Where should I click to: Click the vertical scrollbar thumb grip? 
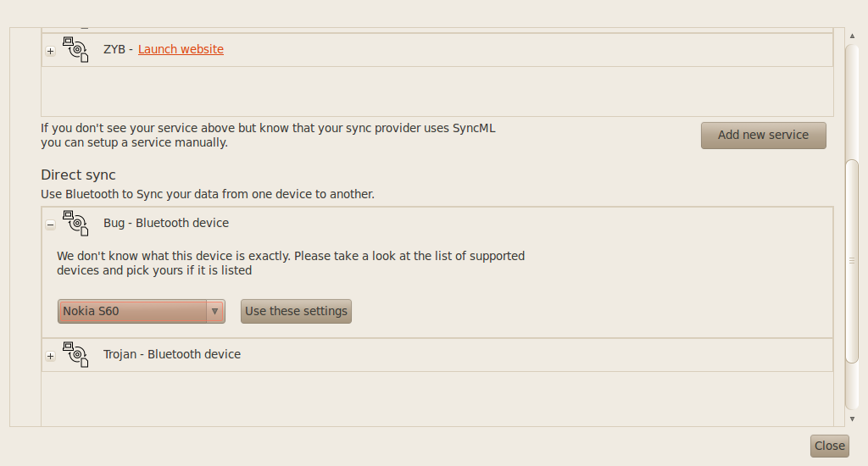pos(852,260)
